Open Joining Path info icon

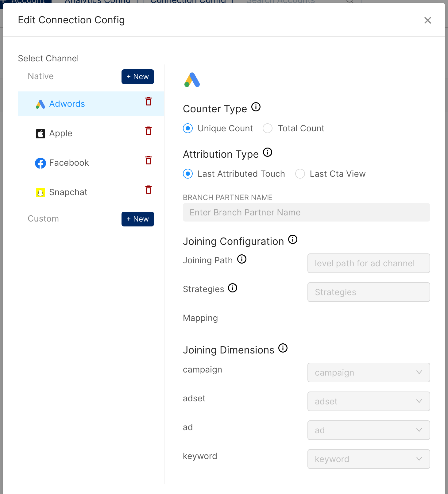242,259
